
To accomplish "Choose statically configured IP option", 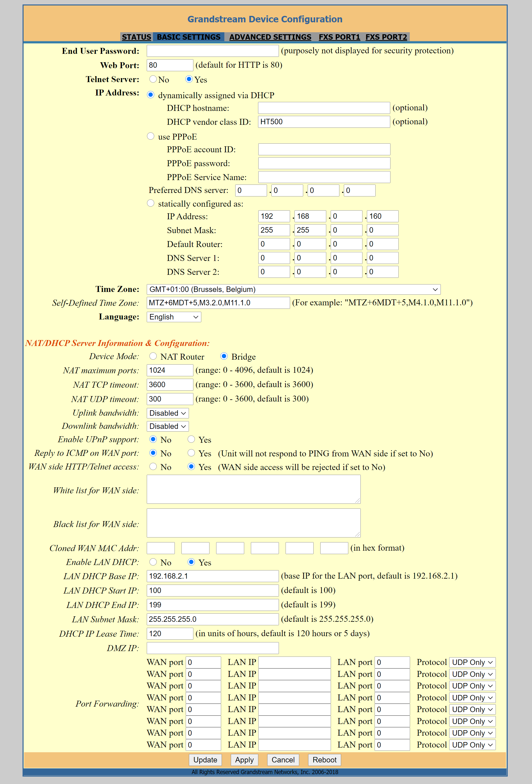I will pyautogui.click(x=151, y=203).
